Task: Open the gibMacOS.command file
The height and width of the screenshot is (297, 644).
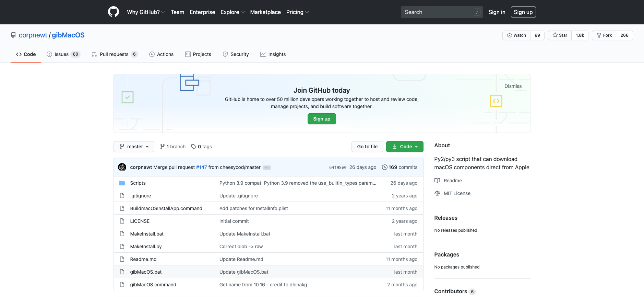Action: [x=153, y=285]
